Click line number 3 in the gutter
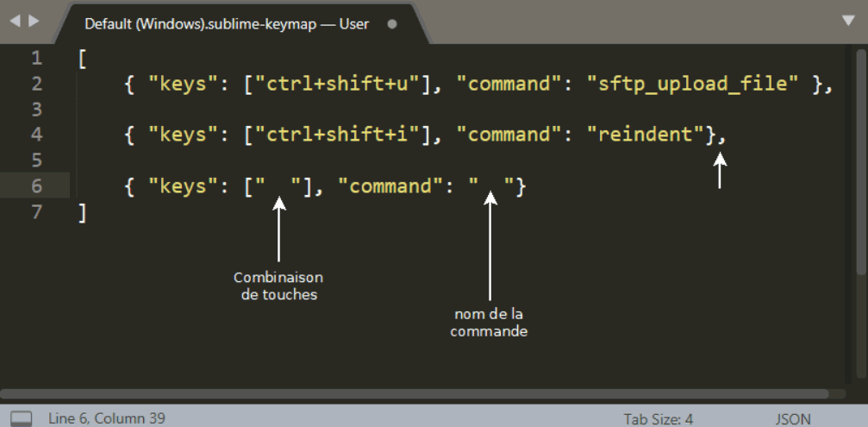The image size is (868, 427). click(36, 109)
